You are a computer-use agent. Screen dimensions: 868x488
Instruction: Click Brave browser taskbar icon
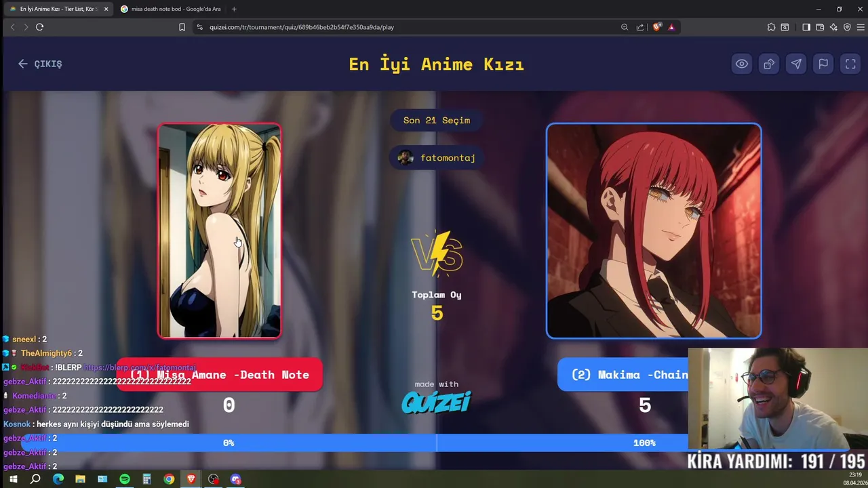click(191, 479)
